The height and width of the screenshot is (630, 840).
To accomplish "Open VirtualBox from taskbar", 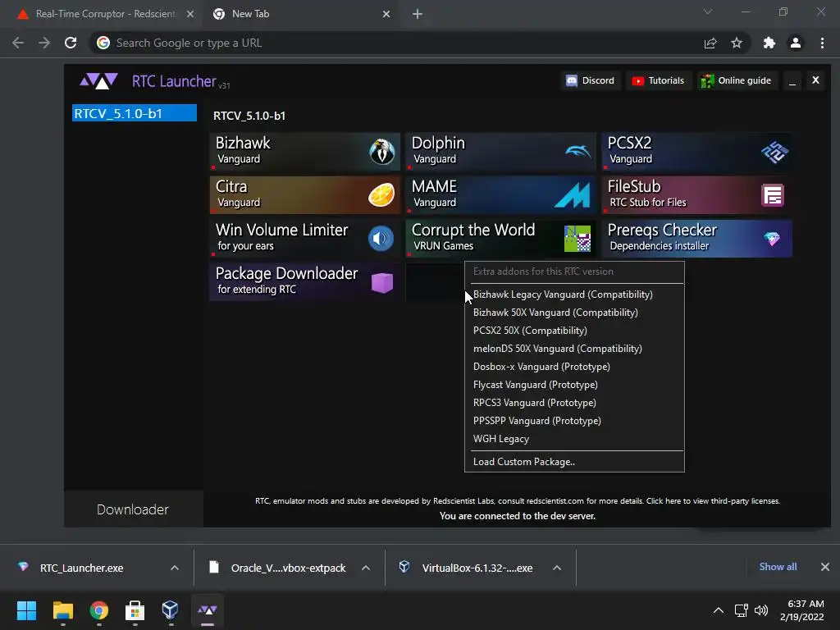I will 171,610.
